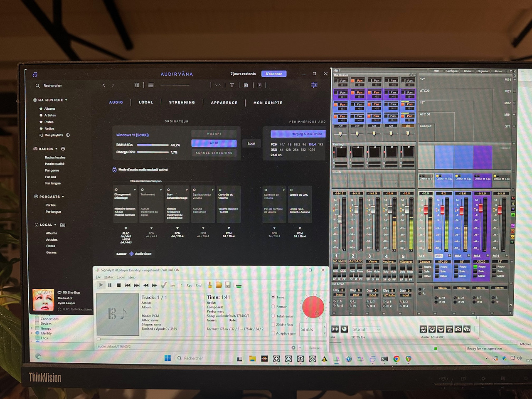Switch Audirvana to list view icon

point(151,85)
